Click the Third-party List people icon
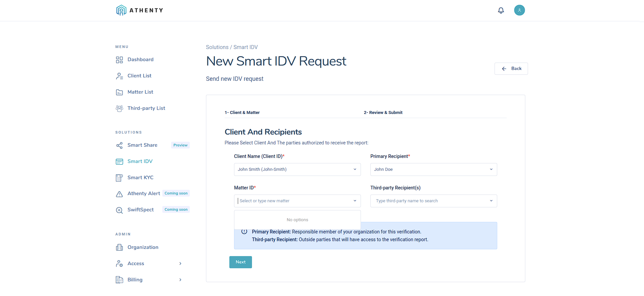 [x=119, y=109]
